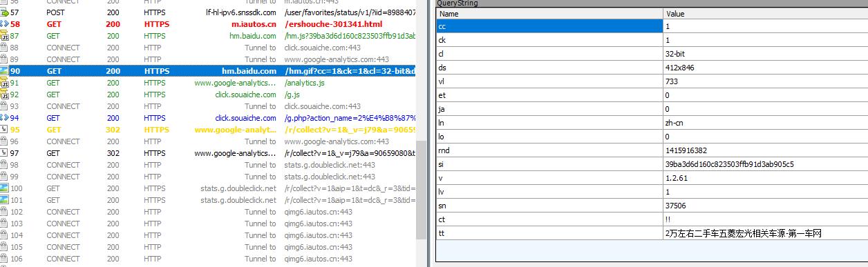Click the JS icon of session 92
Image resolution: width=868 pixels, height=267 pixels.
pos(5,95)
